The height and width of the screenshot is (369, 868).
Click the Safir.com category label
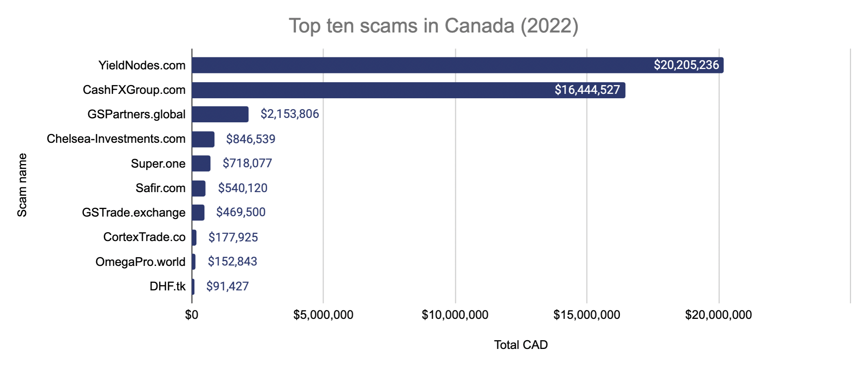[x=160, y=188]
